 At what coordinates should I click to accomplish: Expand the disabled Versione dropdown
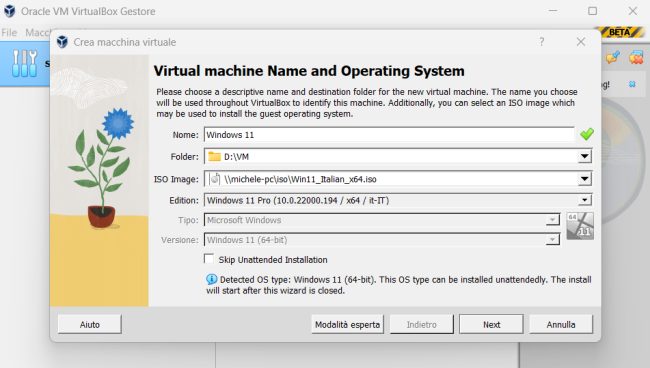click(x=552, y=240)
